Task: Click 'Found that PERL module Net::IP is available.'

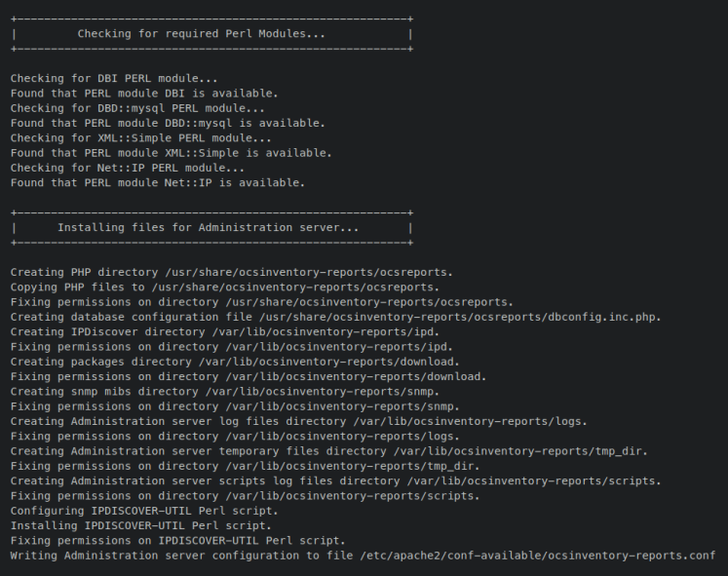Action: (158, 182)
